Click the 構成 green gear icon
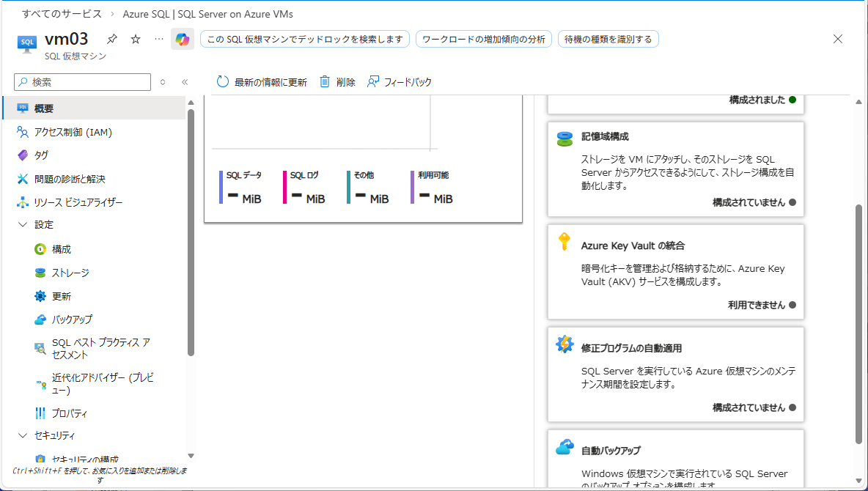Viewport: 868px width, 491px height. point(40,249)
